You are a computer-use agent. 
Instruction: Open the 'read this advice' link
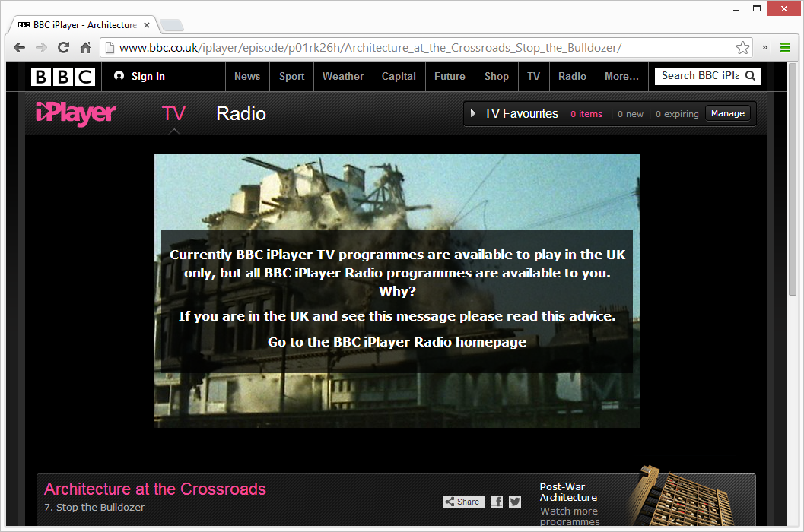coord(561,316)
